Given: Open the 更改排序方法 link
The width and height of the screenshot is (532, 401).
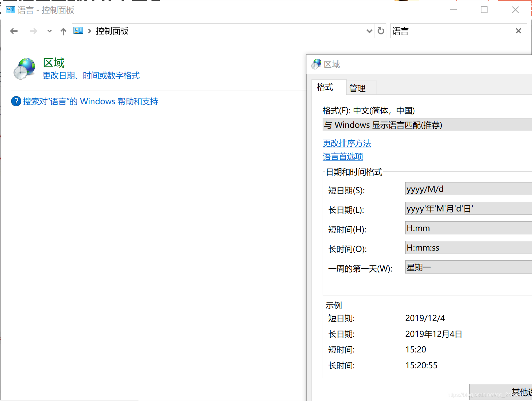Looking at the screenshot, I should tap(347, 143).
